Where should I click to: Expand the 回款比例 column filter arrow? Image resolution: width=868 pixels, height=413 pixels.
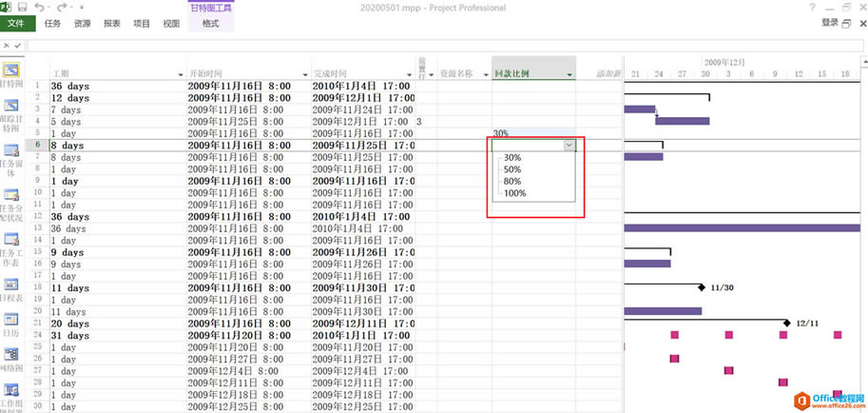tap(569, 73)
